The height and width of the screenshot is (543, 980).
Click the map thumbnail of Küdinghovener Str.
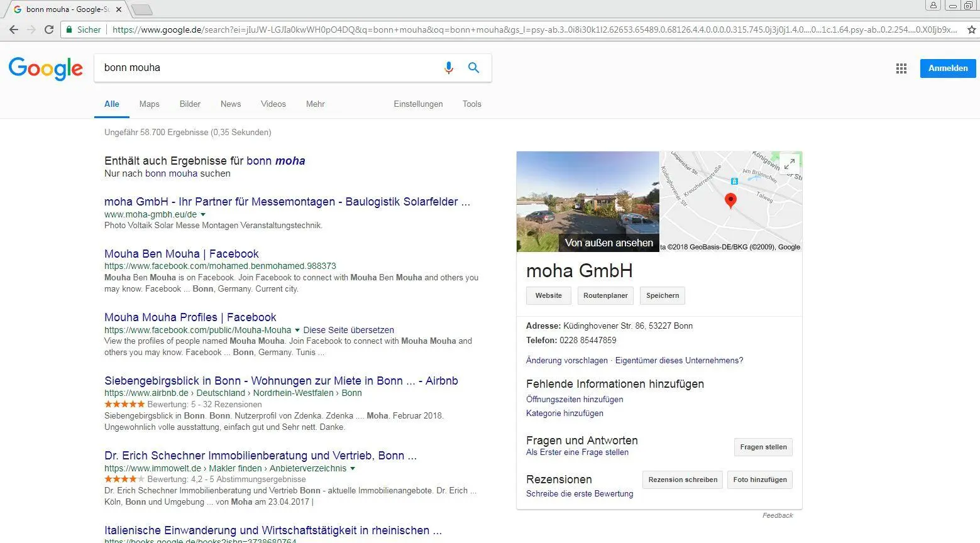(731, 202)
